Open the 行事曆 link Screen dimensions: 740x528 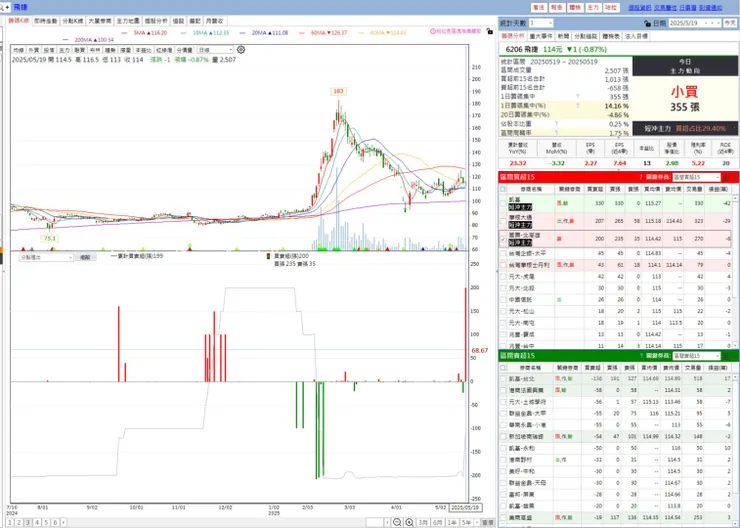[x=688, y=8]
